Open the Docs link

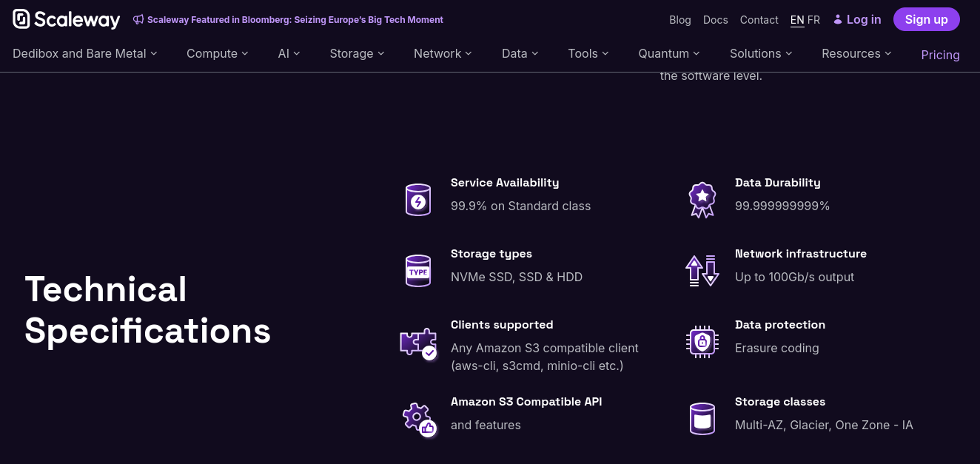click(715, 20)
